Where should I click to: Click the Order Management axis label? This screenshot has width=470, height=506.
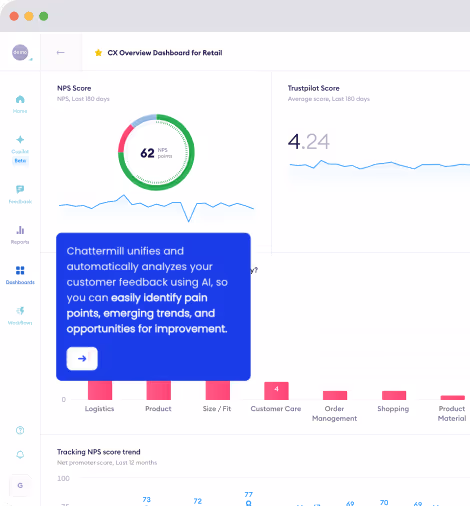[334, 413]
